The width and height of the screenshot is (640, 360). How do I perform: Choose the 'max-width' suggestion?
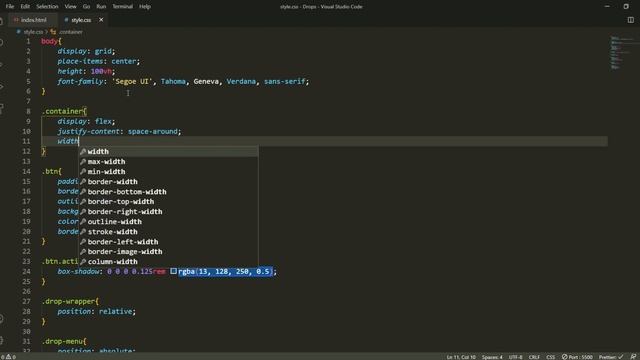pyautogui.click(x=168, y=162)
